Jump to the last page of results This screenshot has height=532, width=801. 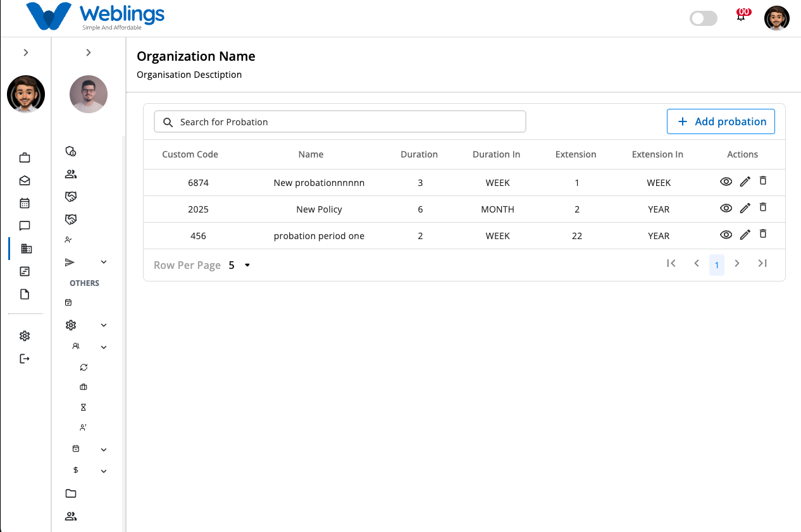click(x=762, y=263)
